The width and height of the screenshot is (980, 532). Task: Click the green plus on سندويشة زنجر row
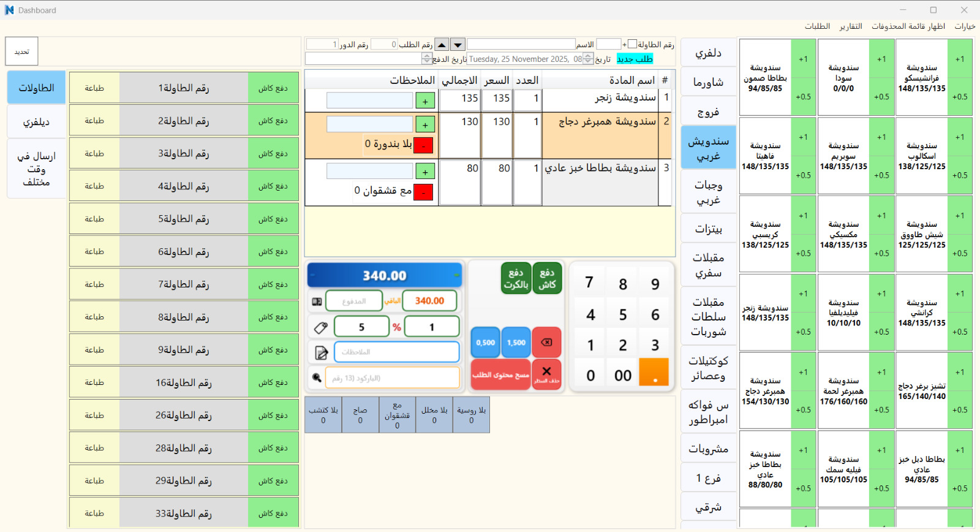425,101
